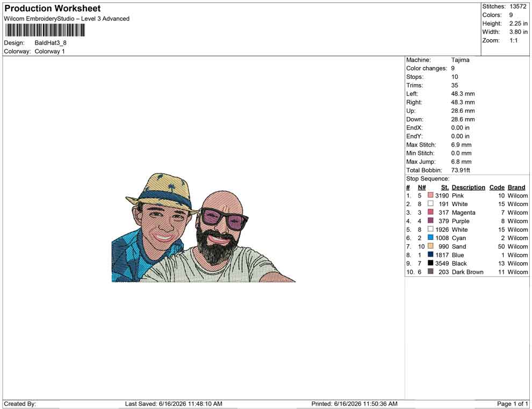This screenshot has height=409, width=532.
Task: Click the white swatch with 1926 stitches
Action: click(x=430, y=229)
